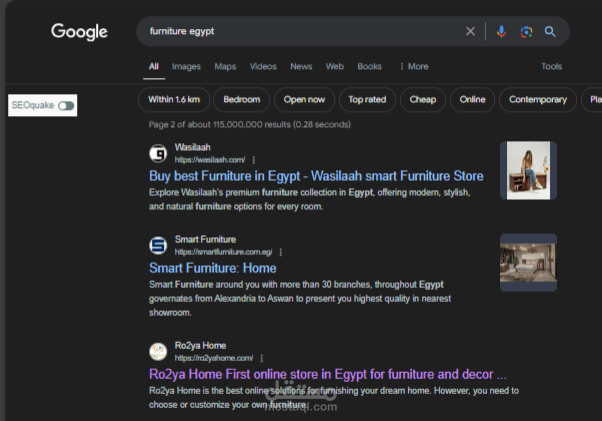Viewport: 602px width, 421px height.
Task: Open the More search categories dropdown
Action: (413, 67)
